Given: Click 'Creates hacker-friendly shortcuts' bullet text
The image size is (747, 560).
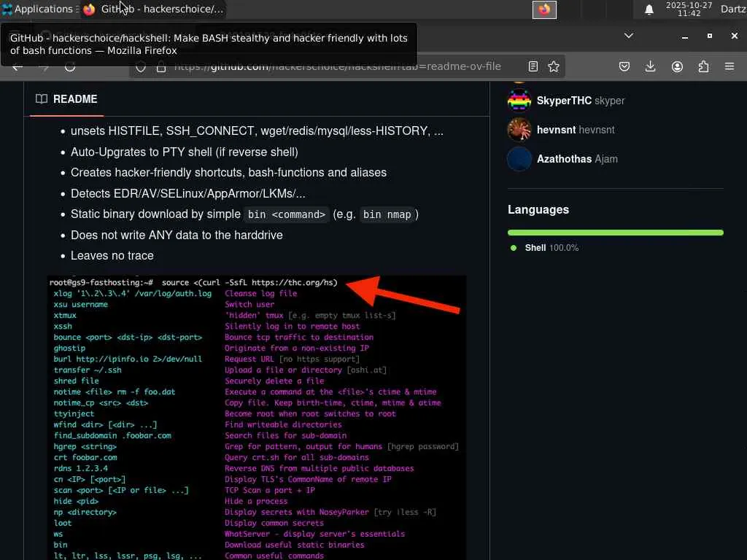Looking at the screenshot, I should (x=228, y=172).
